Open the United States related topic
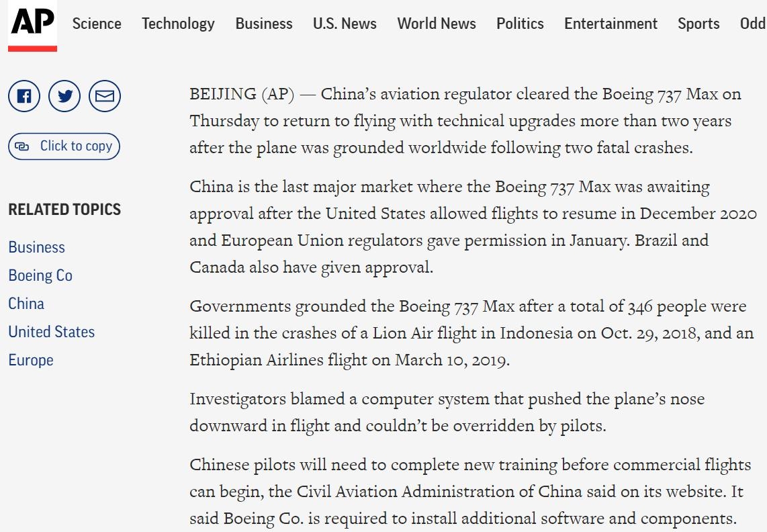767x532 pixels. coord(51,331)
